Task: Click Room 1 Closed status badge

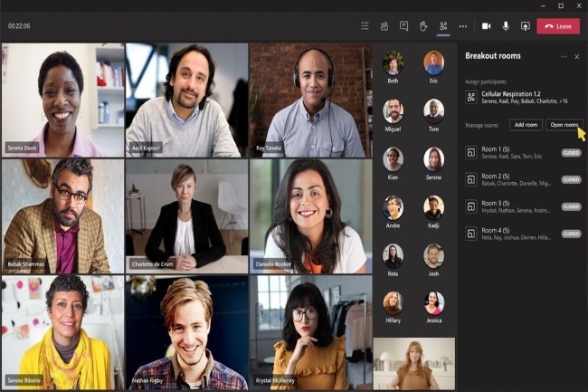Action: point(571,153)
